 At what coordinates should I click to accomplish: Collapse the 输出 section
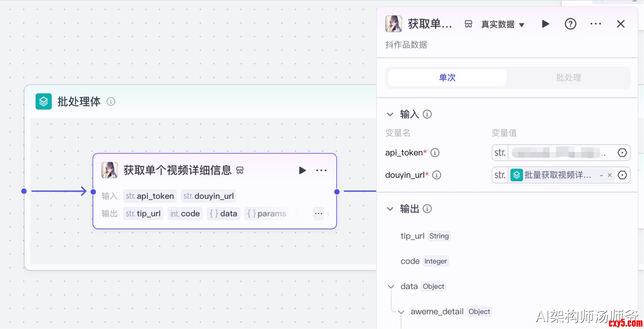coord(390,209)
